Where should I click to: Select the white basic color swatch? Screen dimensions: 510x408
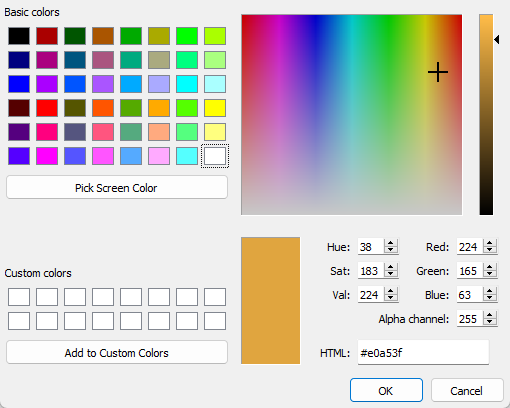coord(215,156)
